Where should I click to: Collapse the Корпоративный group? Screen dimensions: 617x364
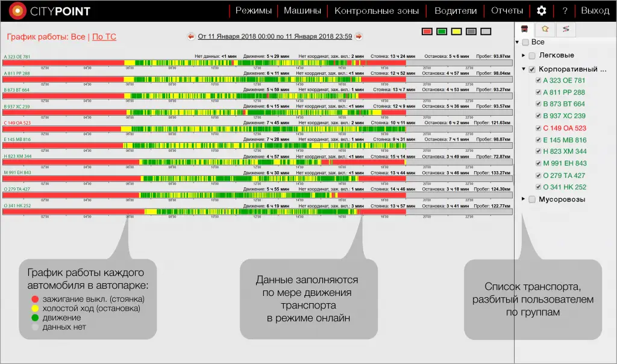pos(524,69)
